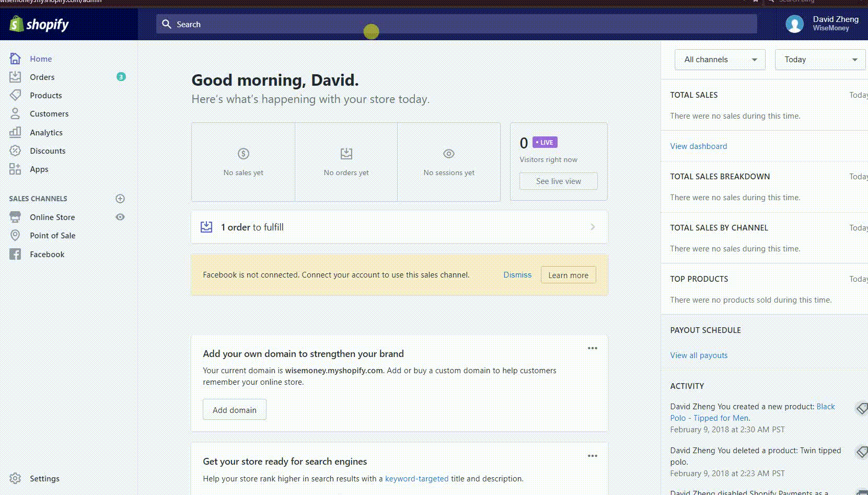This screenshot has width=868, height=495.
Task: Open Analytics page
Action: click(46, 132)
